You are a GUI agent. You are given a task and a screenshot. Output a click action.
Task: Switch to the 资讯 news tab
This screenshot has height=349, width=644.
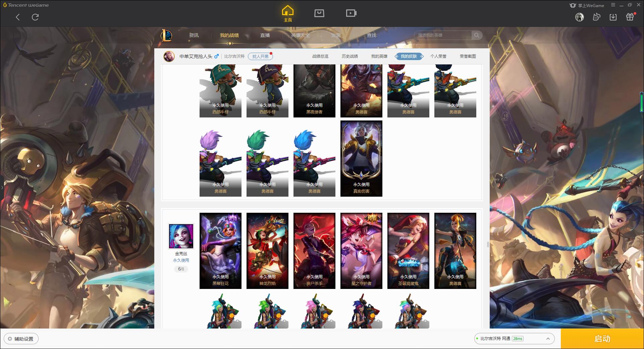point(194,35)
